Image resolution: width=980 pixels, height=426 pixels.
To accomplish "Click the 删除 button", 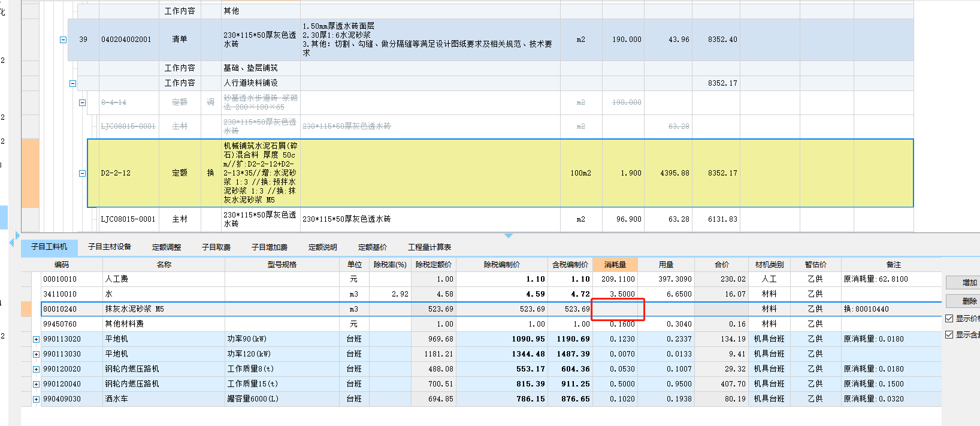I will click(963, 301).
